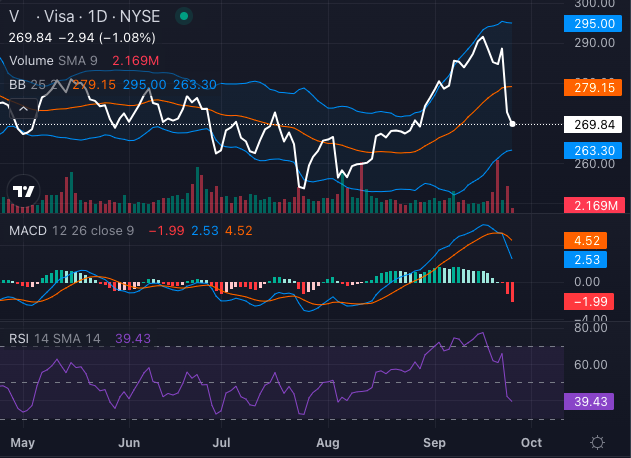Click the red 2.169M volume axis label

(x=594, y=205)
